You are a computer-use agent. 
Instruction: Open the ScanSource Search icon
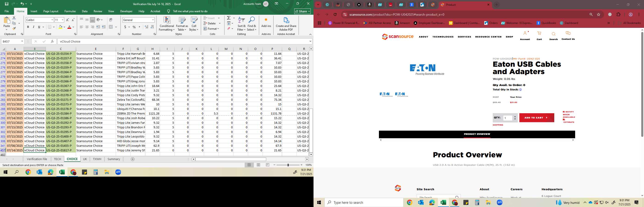[554, 36]
